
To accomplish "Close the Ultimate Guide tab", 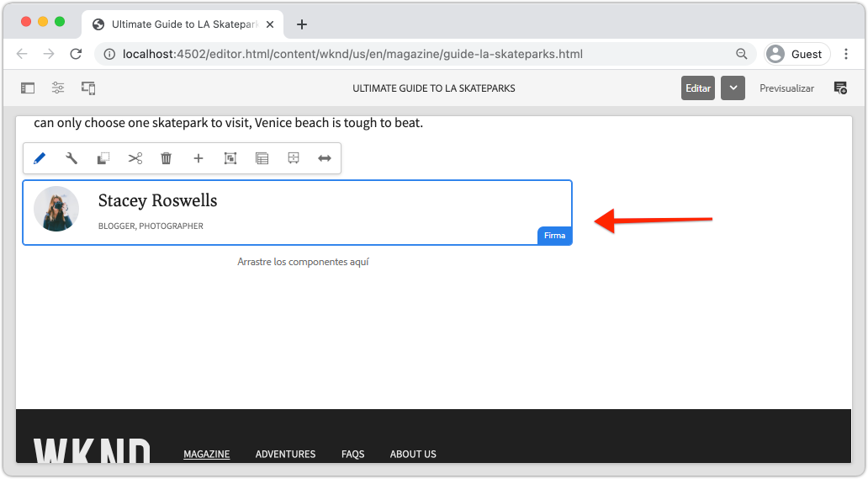I will (x=270, y=24).
